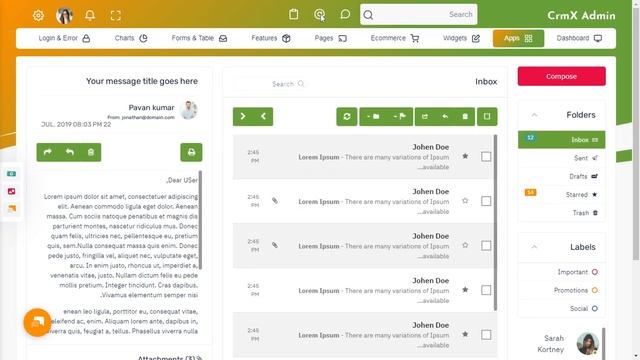Open notifications bell
640x360 pixels.
(x=90, y=16)
